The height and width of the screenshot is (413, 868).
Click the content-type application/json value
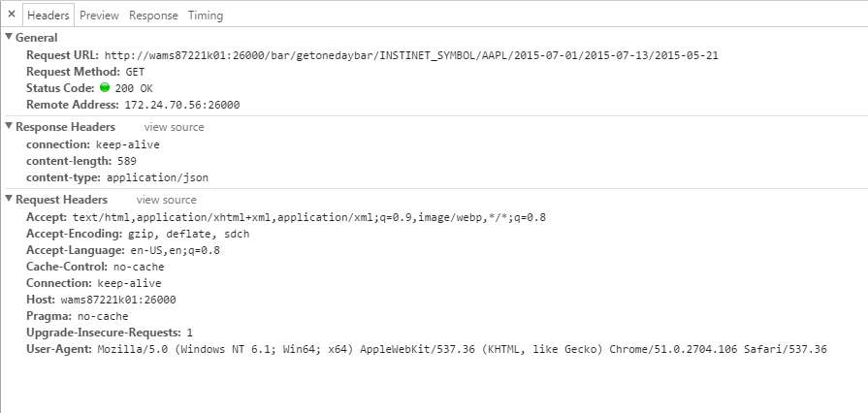point(157,178)
